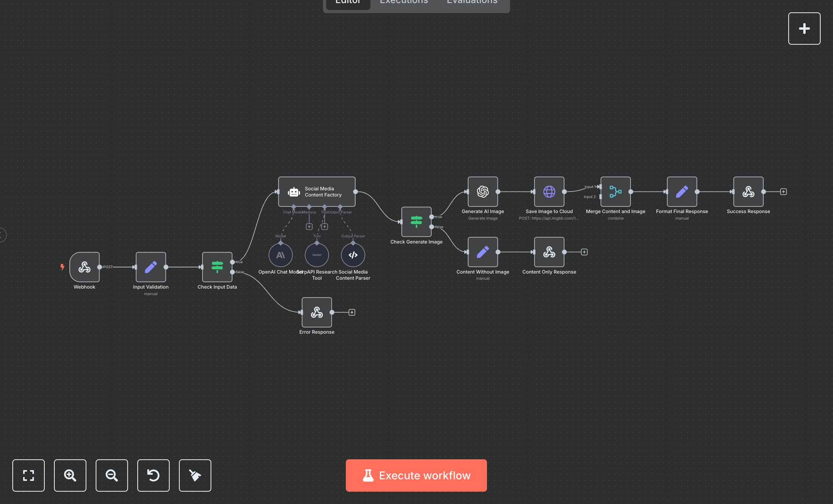Image resolution: width=833 pixels, height=504 pixels.
Task: Open the SerpAPI Research Tool node
Action: pyautogui.click(x=316, y=255)
